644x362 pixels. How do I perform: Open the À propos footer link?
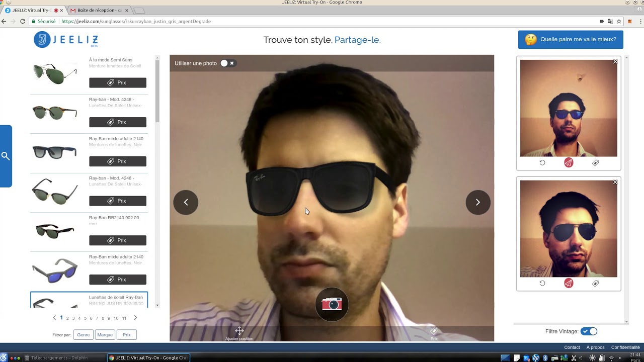tap(595, 347)
